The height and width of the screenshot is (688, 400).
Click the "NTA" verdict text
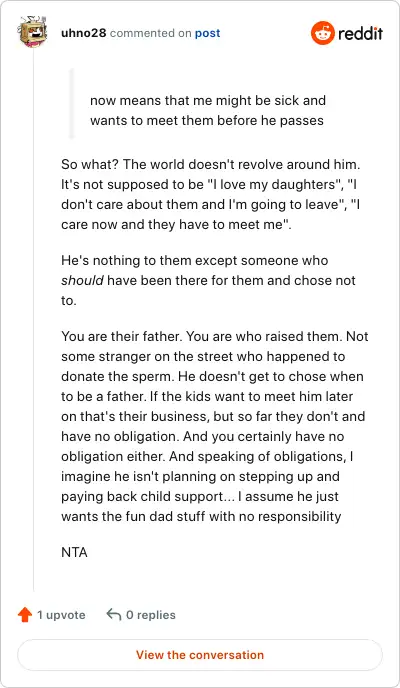click(75, 552)
